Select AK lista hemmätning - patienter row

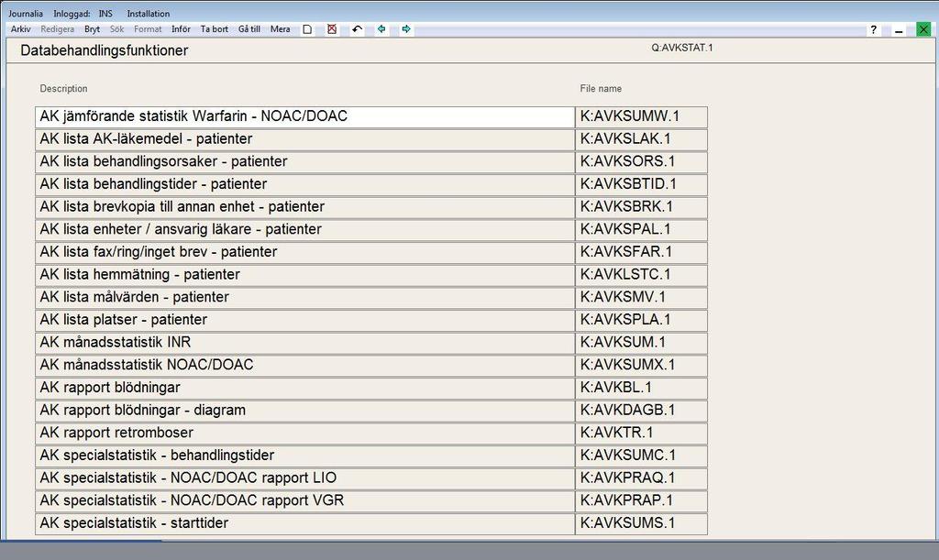[304, 275]
